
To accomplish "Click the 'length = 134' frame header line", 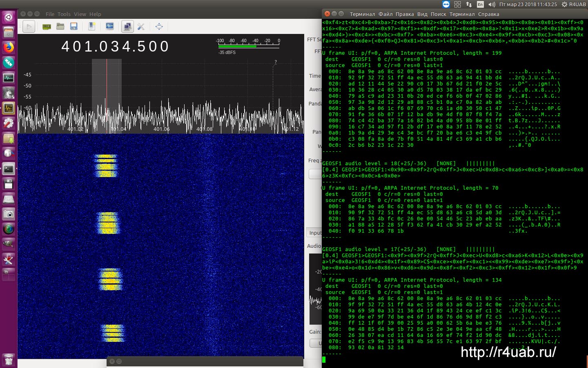I will coord(412,280).
